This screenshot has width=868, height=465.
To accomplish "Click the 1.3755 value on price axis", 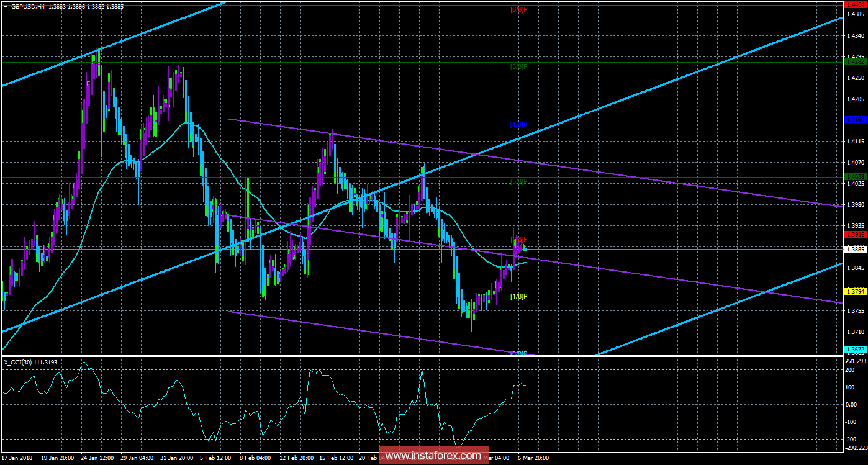I will 855,310.
